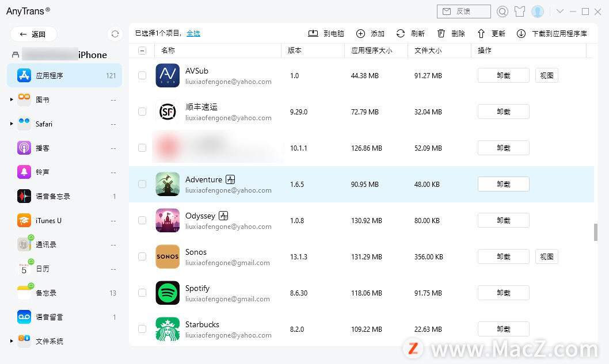Click the Spotify app icon
This screenshot has height=364, width=609.
pos(168,293)
